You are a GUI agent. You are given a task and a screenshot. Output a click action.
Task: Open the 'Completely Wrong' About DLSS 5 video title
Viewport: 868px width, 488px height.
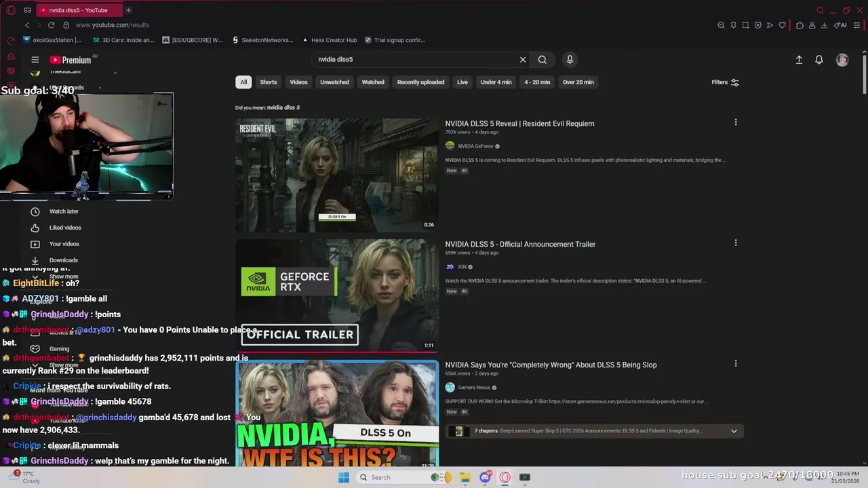pos(551,365)
